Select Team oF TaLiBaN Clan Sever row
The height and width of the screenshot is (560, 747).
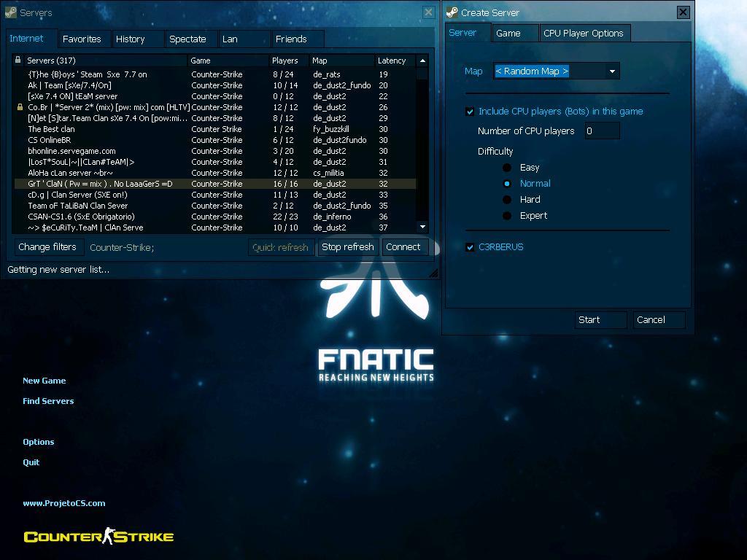tap(215, 206)
